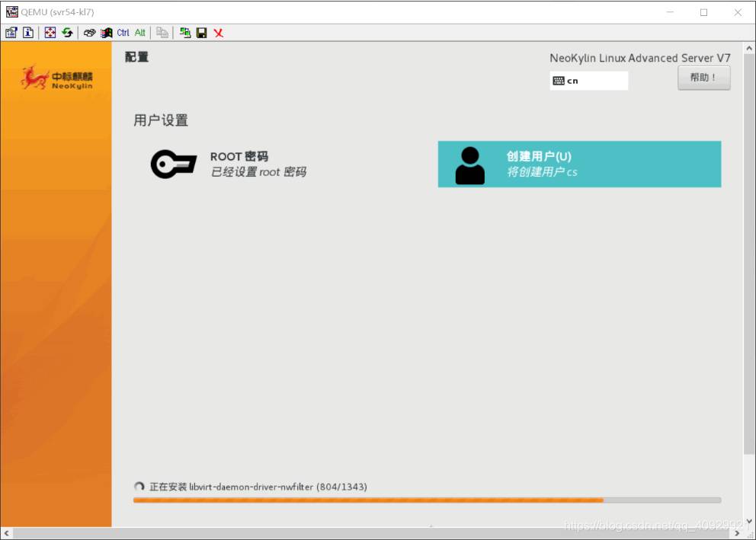Click the 正在安装 libvirt-daemon-driver-nwfilter status text
The width and height of the screenshot is (756, 540).
(258, 487)
